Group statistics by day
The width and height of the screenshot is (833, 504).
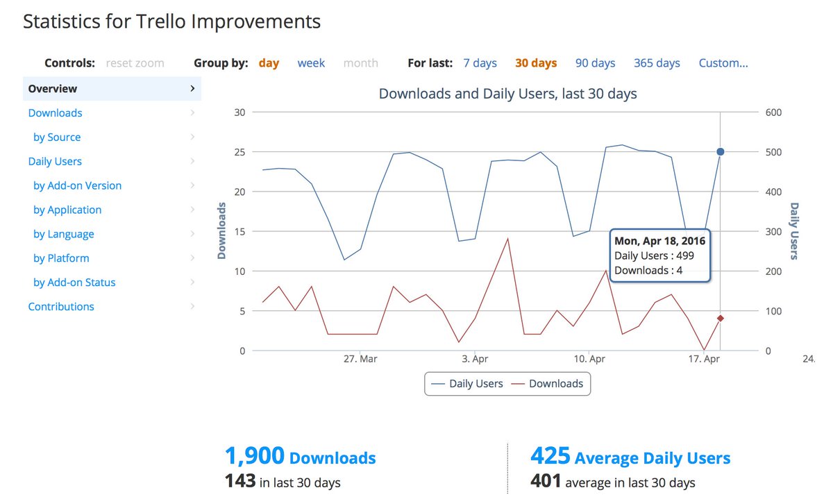[269, 63]
